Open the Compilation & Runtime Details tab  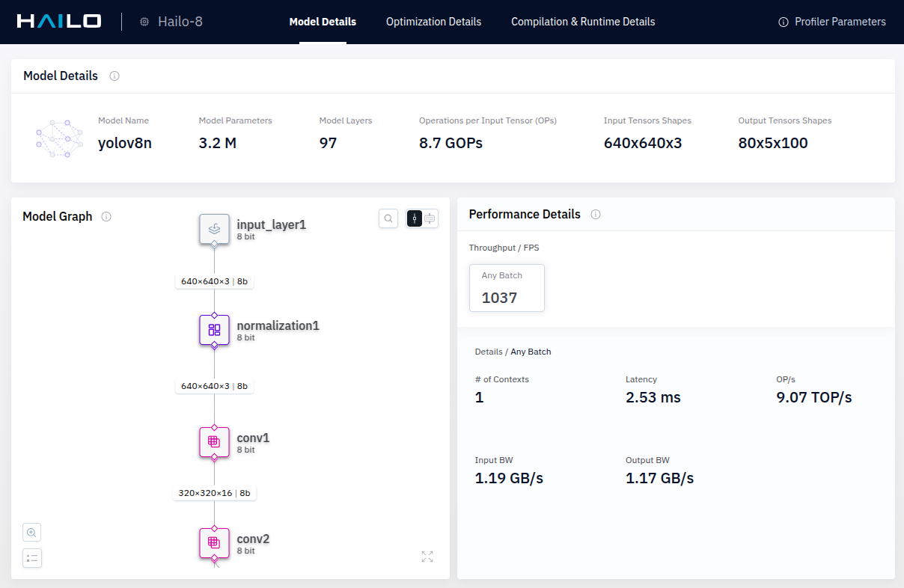click(x=582, y=22)
